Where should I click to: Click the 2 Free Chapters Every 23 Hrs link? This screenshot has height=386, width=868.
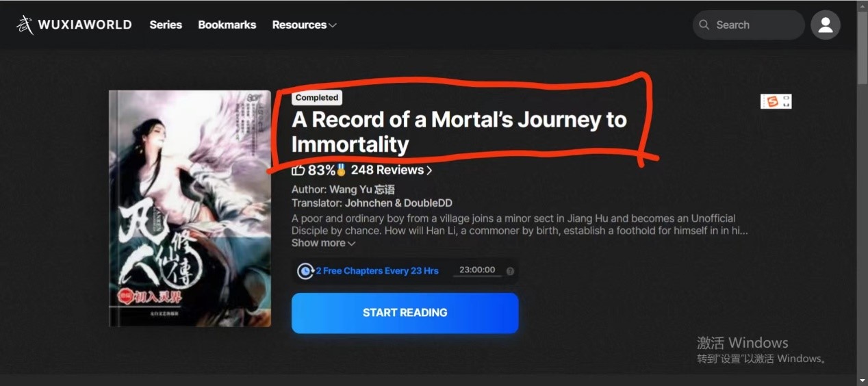click(377, 271)
